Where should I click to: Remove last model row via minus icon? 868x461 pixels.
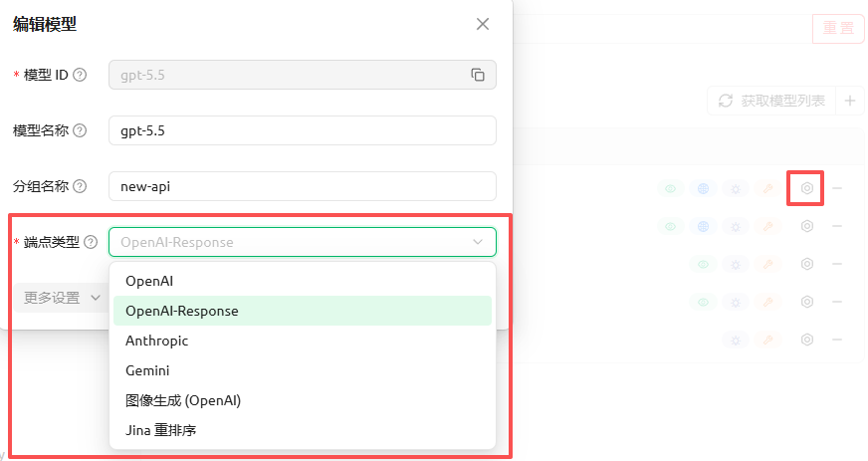pyautogui.click(x=837, y=340)
